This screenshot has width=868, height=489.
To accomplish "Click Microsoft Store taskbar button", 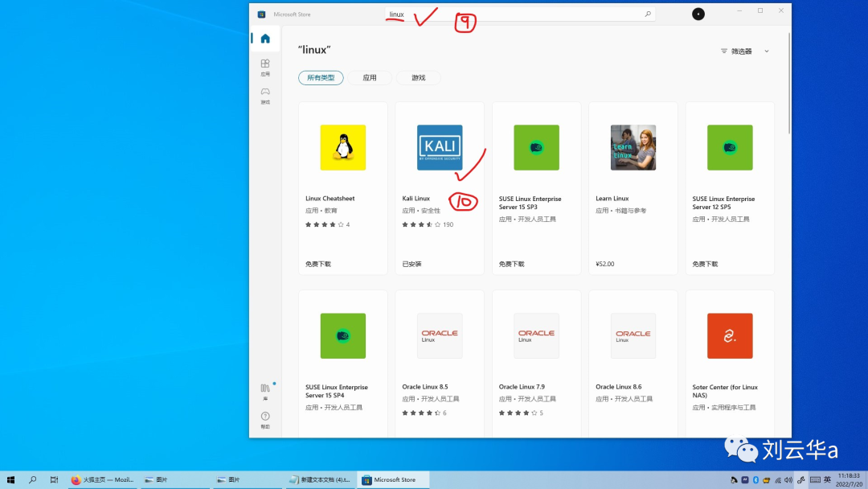I will pyautogui.click(x=394, y=479).
